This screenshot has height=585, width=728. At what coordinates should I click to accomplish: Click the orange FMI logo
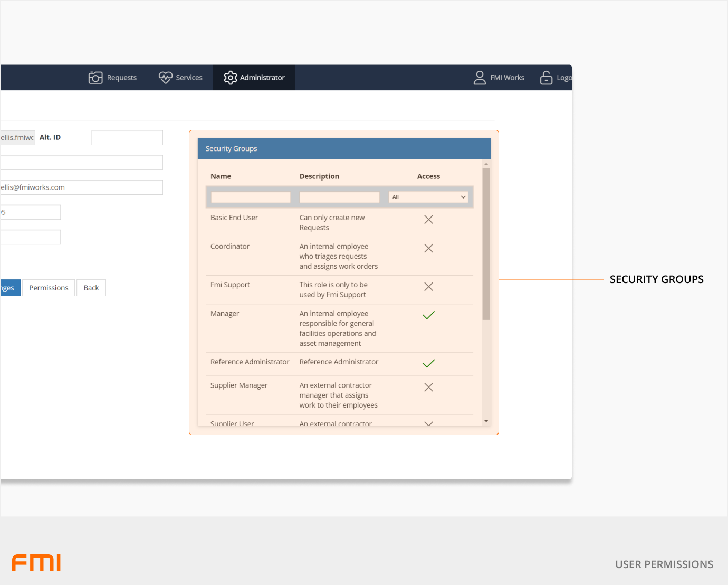(x=36, y=563)
